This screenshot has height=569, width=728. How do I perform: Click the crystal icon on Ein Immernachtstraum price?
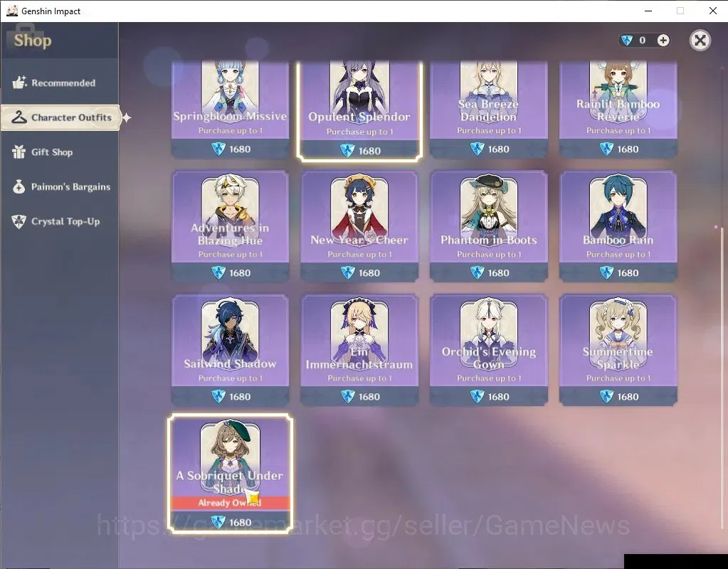tap(348, 396)
